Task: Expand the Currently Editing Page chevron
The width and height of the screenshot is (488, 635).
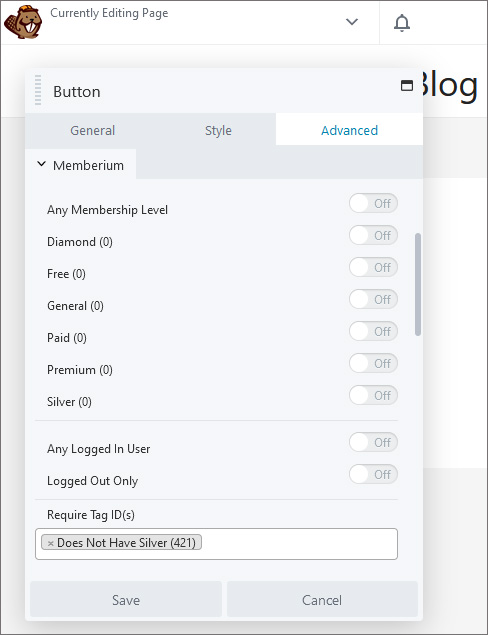Action: (352, 21)
